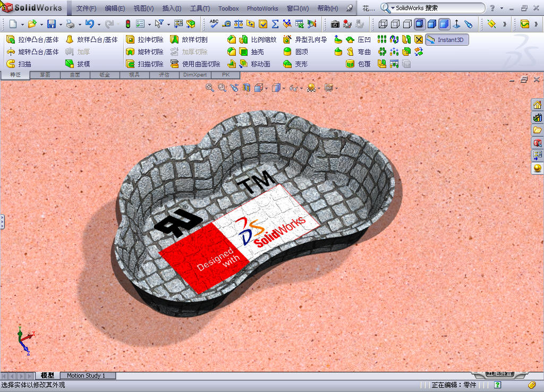This screenshot has width=544, height=392.
Task: Expand the Undo dropdown arrow
Action: 99,24
